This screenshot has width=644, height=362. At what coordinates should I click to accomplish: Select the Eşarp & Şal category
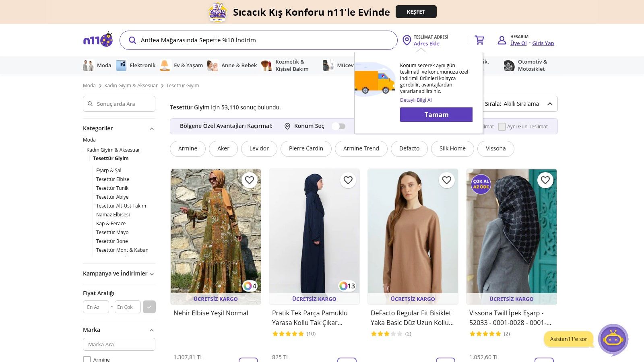click(109, 171)
